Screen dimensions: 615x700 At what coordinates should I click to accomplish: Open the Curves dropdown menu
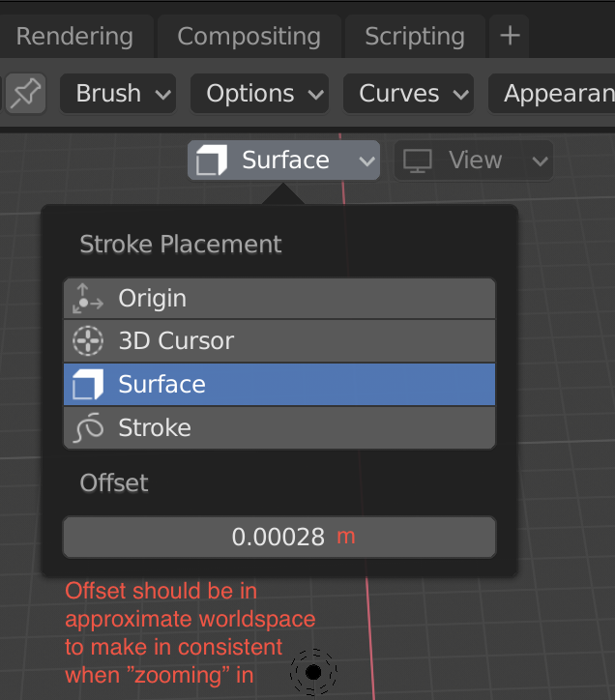(x=408, y=94)
